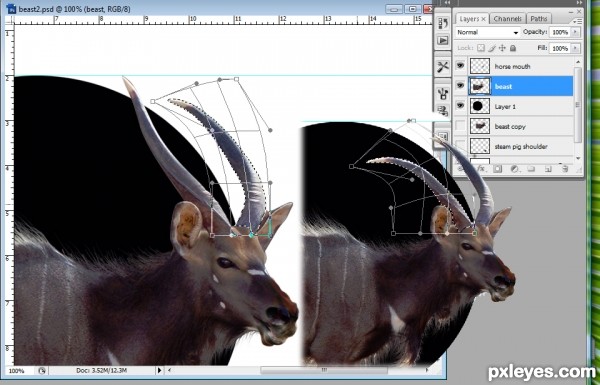Click the layers panel vertical scrollbar thumb
This screenshot has width=600, height=385.
(x=578, y=104)
